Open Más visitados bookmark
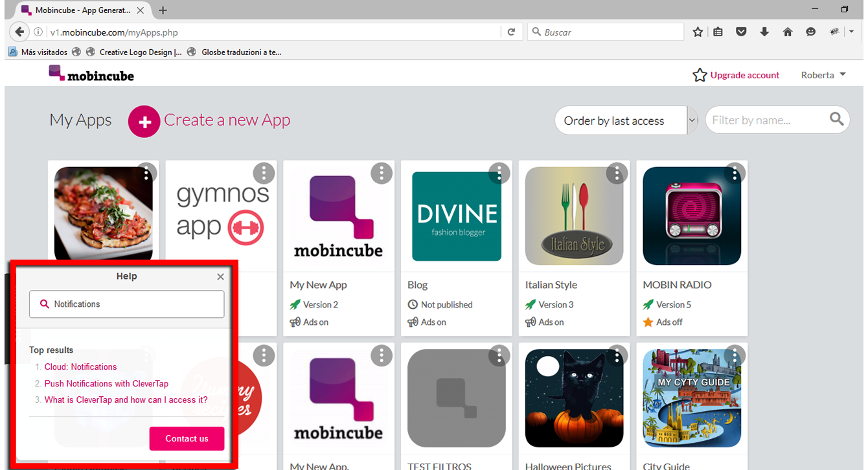 (38, 52)
